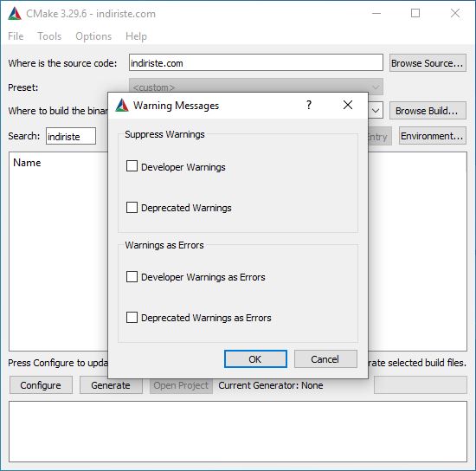Toggle Deprecated Warnings suppression checkbox
Viewport: 476px width, 471px height.
click(x=132, y=208)
